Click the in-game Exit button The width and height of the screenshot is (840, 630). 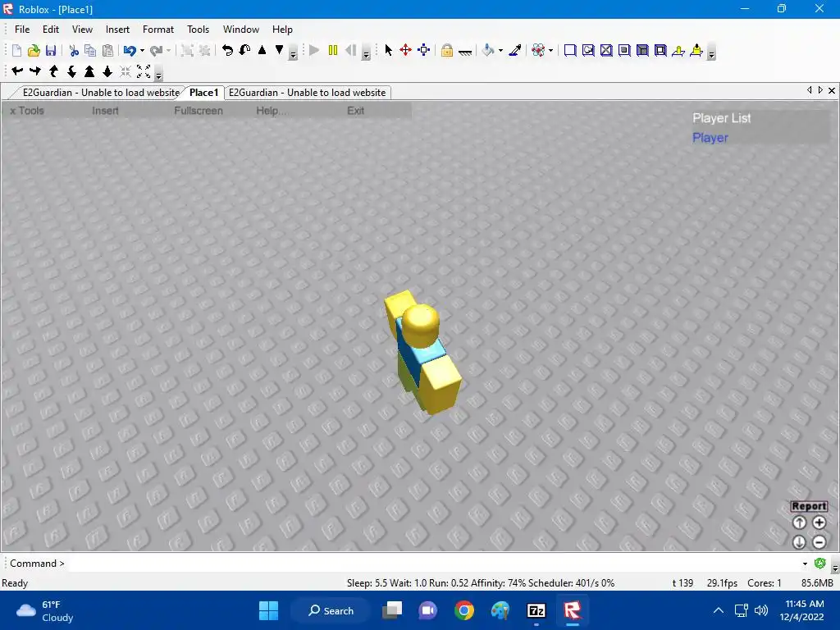pyautogui.click(x=355, y=111)
